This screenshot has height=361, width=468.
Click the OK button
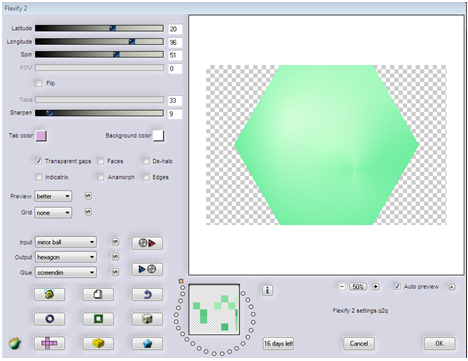pyautogui.click(x=439, y=343)
